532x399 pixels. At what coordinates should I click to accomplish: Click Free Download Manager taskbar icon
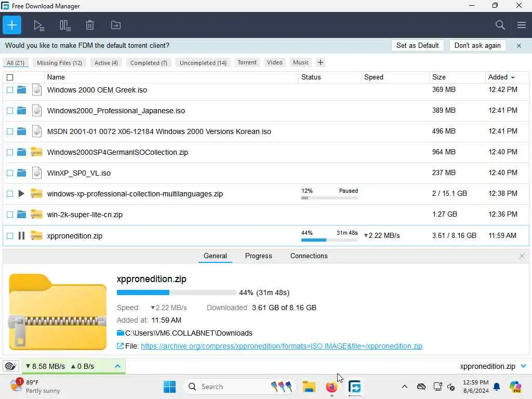coord(354,387)
